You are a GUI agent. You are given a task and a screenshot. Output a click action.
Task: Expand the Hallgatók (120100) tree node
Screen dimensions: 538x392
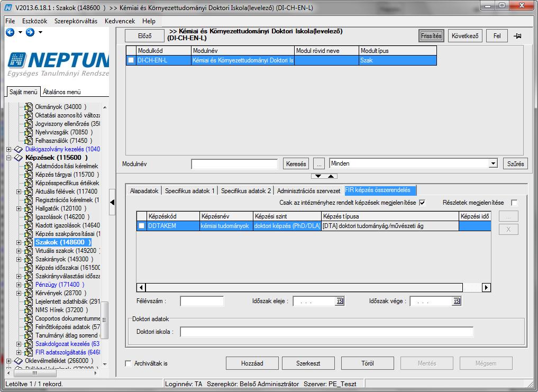pos(19,208)
